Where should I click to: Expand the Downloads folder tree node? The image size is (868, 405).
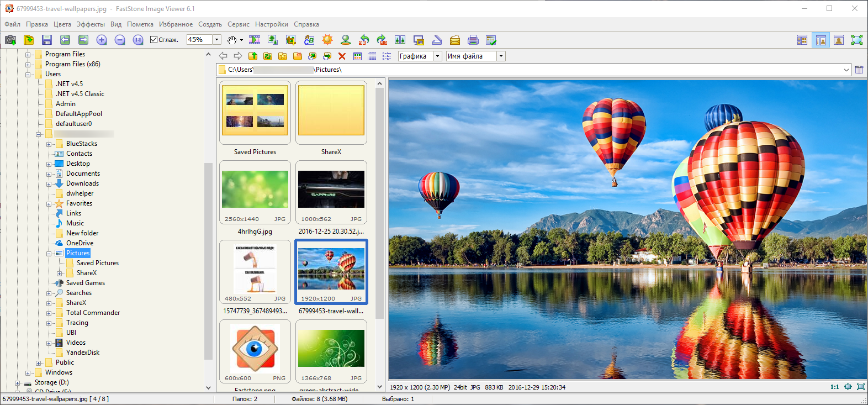click(x=49, y=183)
